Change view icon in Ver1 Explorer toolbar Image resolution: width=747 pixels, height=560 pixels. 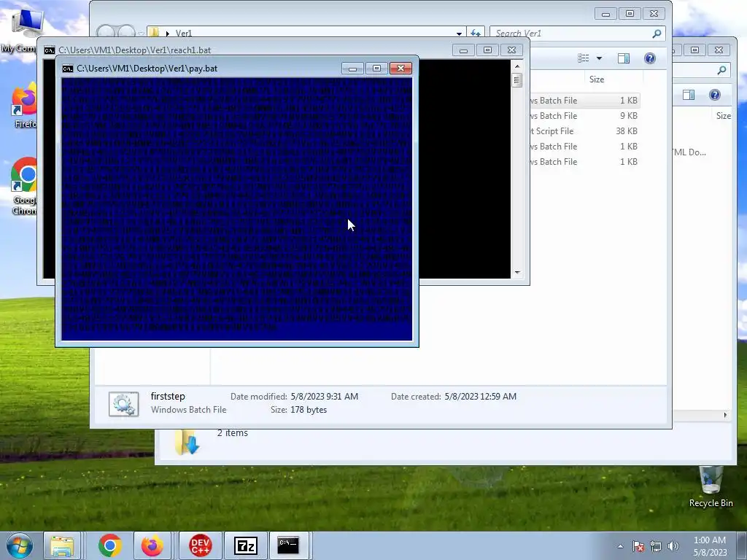pyautogui.click(x=584, y=58)
